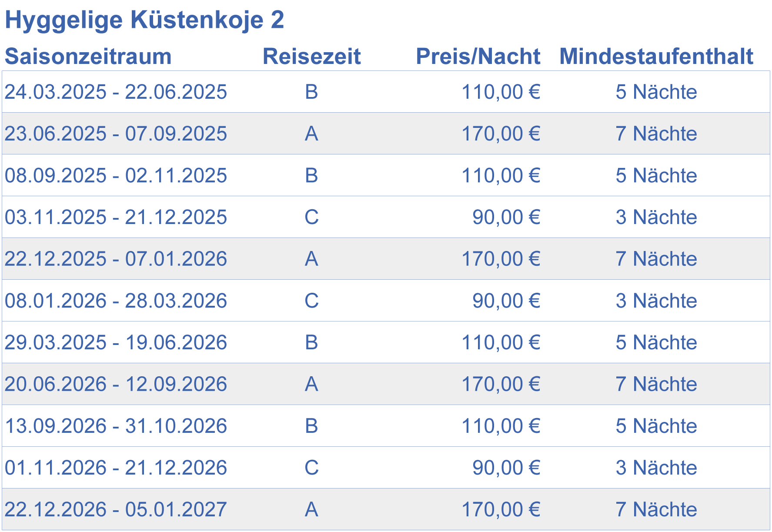The height and width of the screenshot is (532, 772).
Task: Click the 01.11.2026 - 21.12.2026 date range
Action: click(116, 468)
